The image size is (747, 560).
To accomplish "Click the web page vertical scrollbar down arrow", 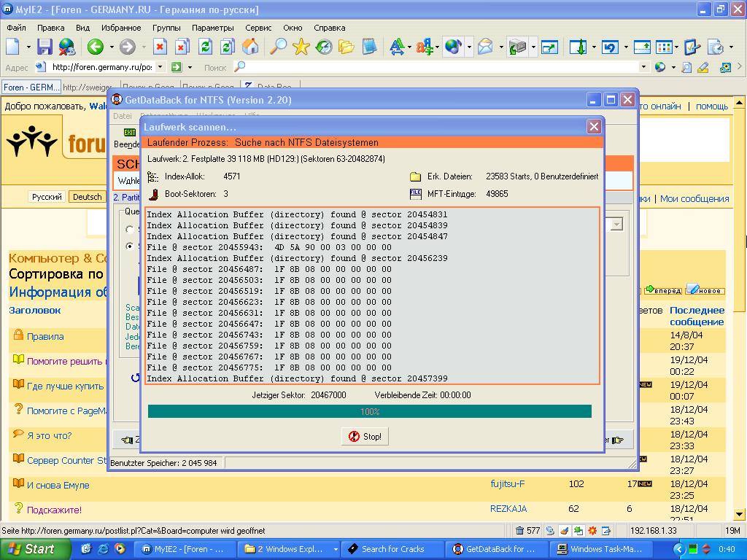I will [740, 514].
